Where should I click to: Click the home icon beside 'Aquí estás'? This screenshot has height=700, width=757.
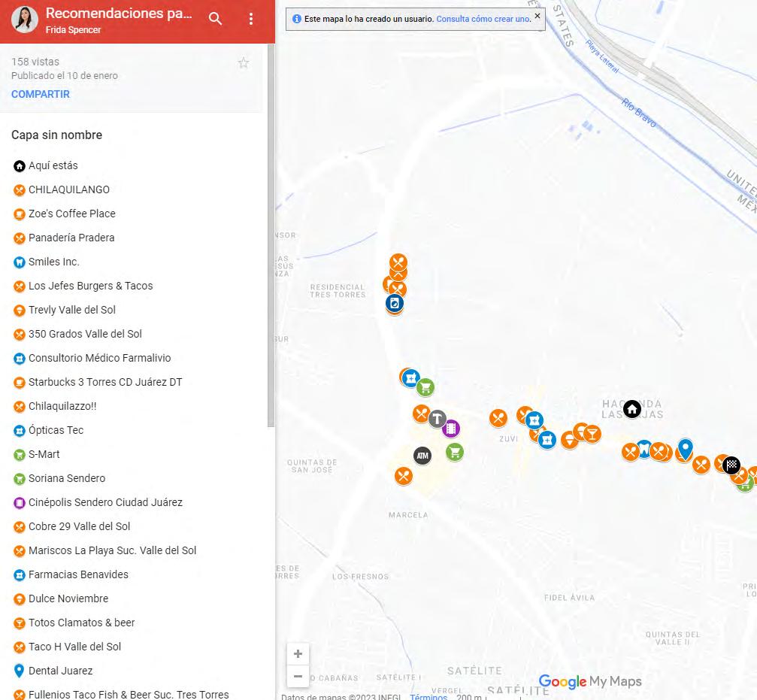pos(20,166)
